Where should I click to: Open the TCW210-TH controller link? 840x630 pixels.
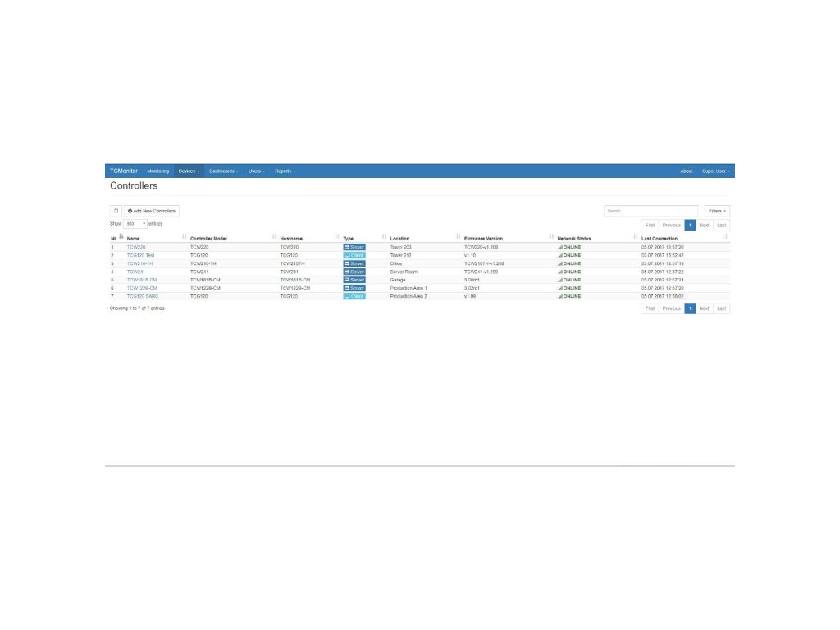tap(139, 263)
